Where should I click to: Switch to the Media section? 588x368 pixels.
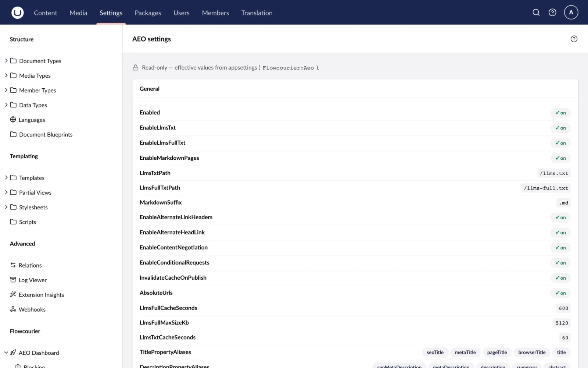(78, 13)
